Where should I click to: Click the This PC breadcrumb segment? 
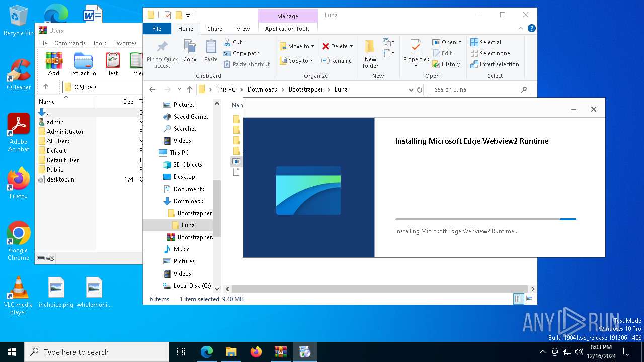coord(226,89)
